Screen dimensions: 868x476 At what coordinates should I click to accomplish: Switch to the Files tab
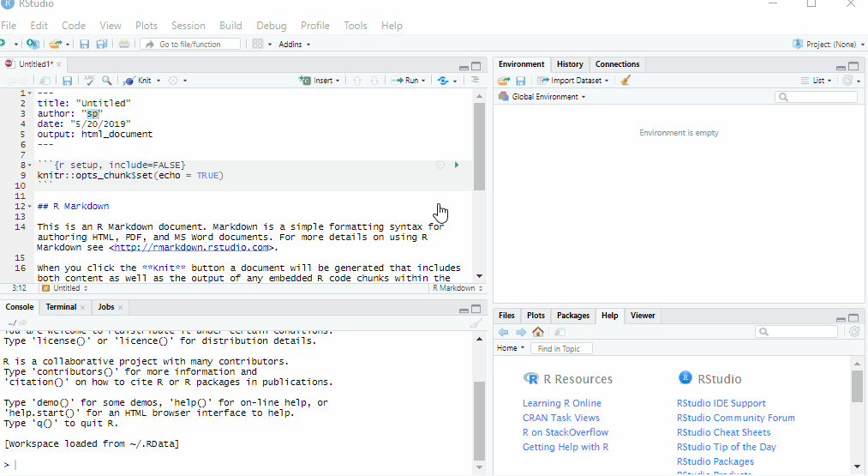point(506,316)
